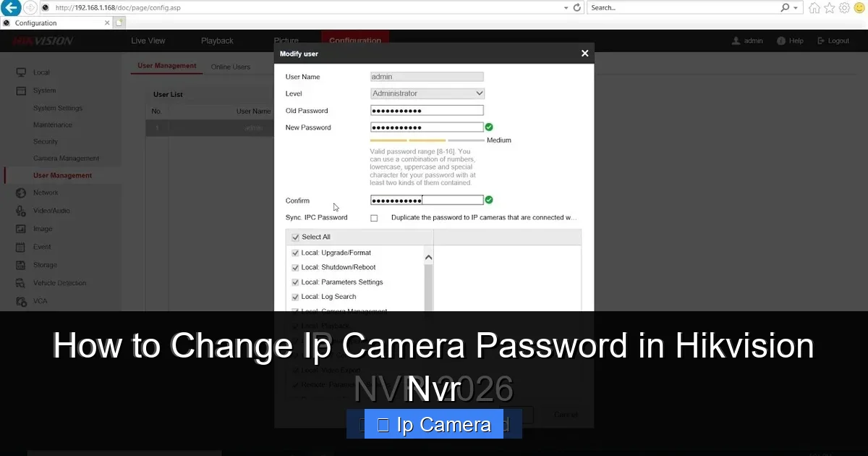Open Vehicle Detection icon in sidebar
This screenshot has width=868, height=456.
(x=20, y=283)
